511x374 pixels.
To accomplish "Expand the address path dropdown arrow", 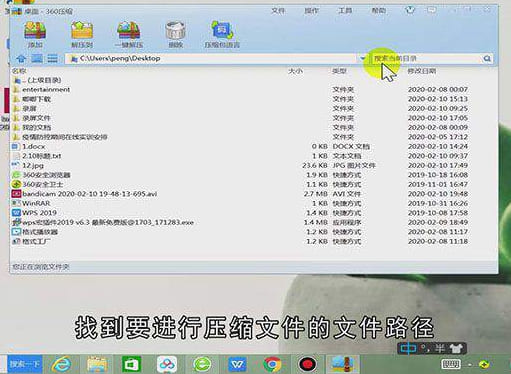I will pyautogui.click(x=362, y=59).
